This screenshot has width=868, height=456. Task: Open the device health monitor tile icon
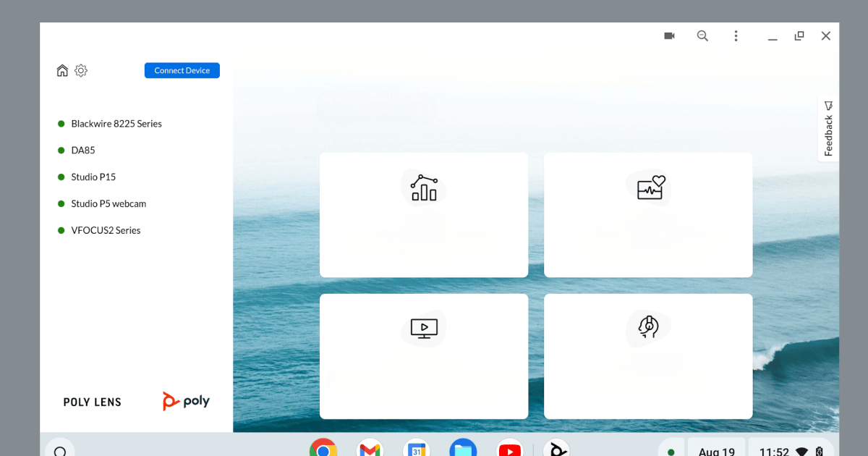pos(648,187)
